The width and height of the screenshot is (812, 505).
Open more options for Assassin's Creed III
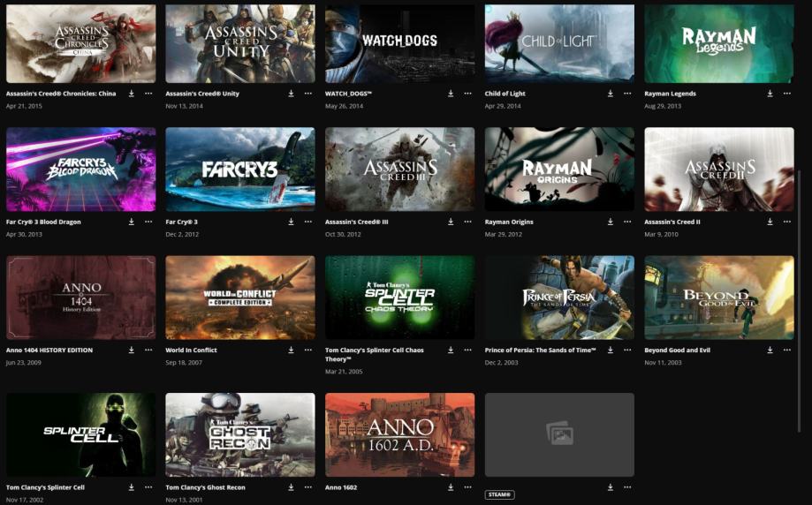(x=467, y=222)
